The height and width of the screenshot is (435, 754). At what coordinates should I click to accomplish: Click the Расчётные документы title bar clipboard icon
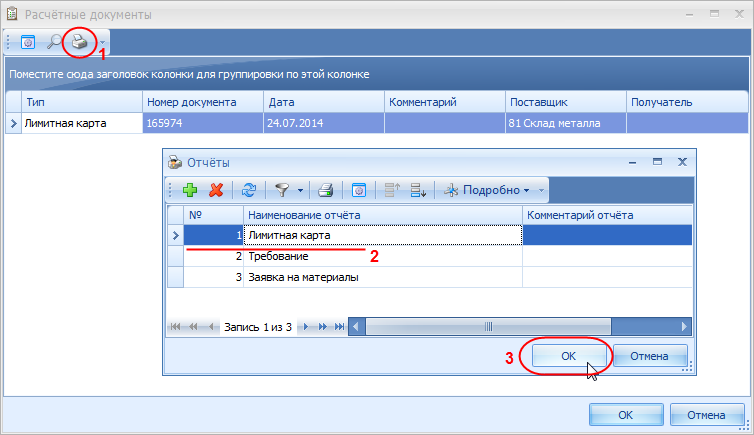(12, 14)
